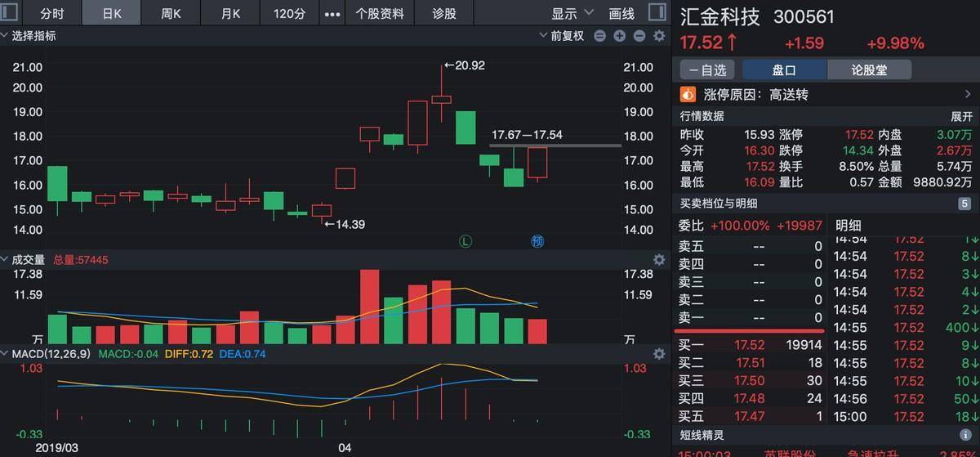This screenshot has width=980, height=457.
Task: Click 买二 bid price 17.51
Action: (751, 363)
